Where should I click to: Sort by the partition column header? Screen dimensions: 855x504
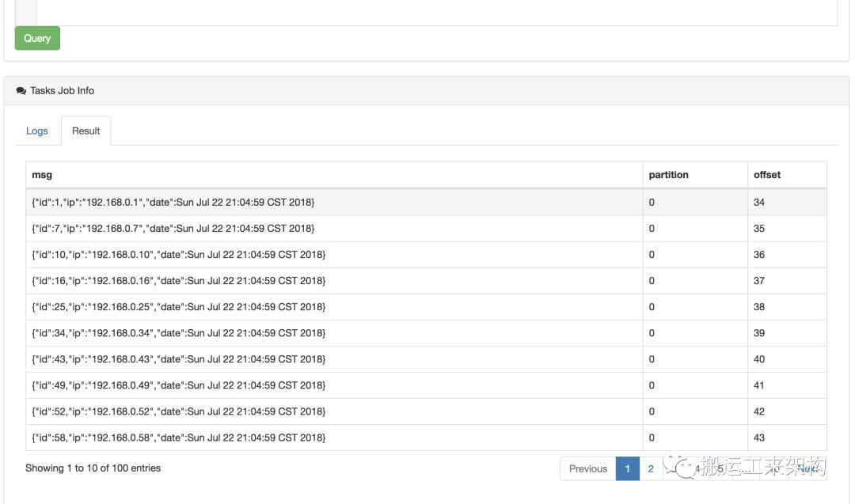point(668,175)
